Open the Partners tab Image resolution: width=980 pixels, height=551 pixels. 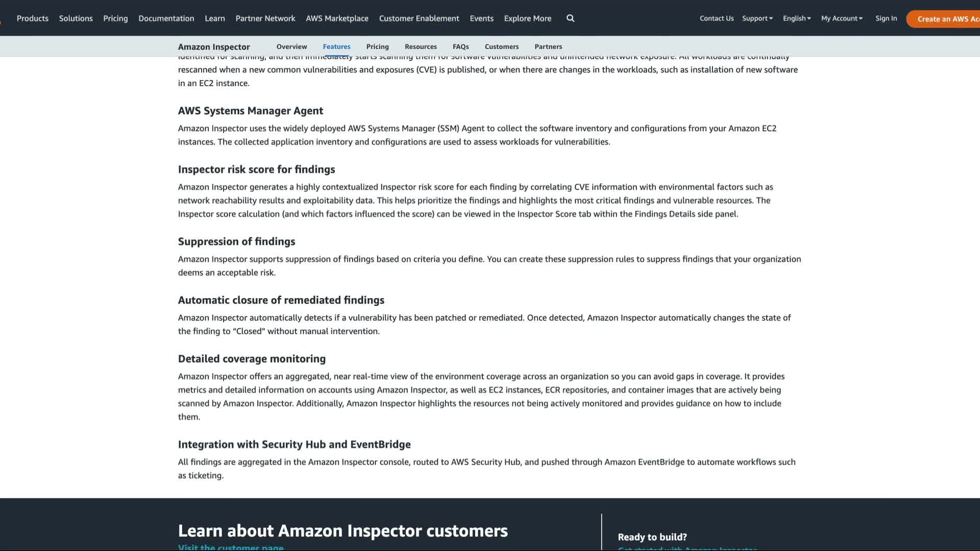(x=548, y=46)
